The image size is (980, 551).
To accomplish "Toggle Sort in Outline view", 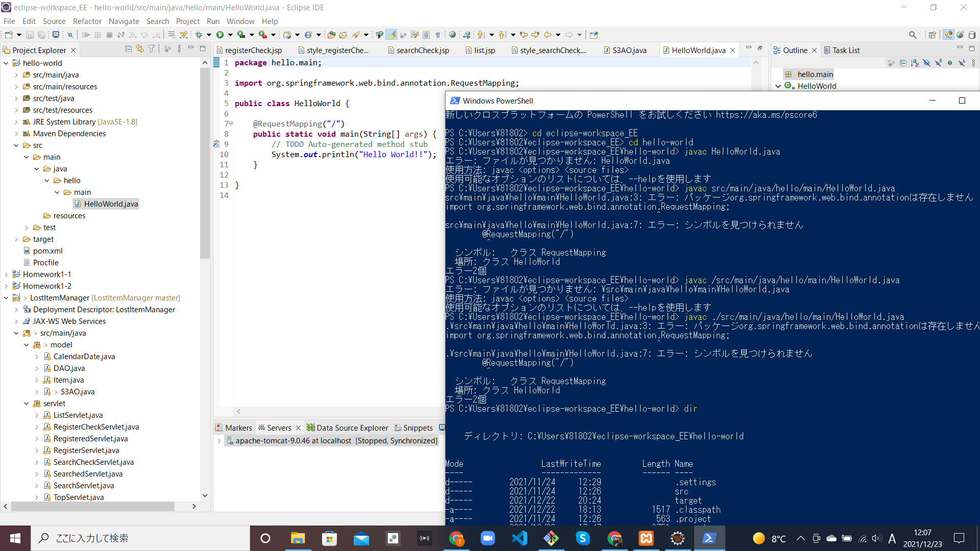I will [x=915, y=63].
